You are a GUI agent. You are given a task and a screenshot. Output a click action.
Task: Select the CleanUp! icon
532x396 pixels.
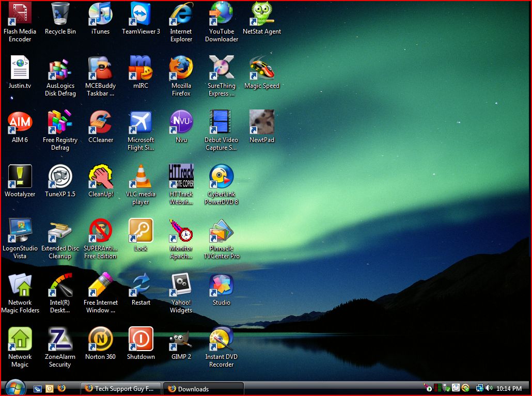(x=100, y=176)
